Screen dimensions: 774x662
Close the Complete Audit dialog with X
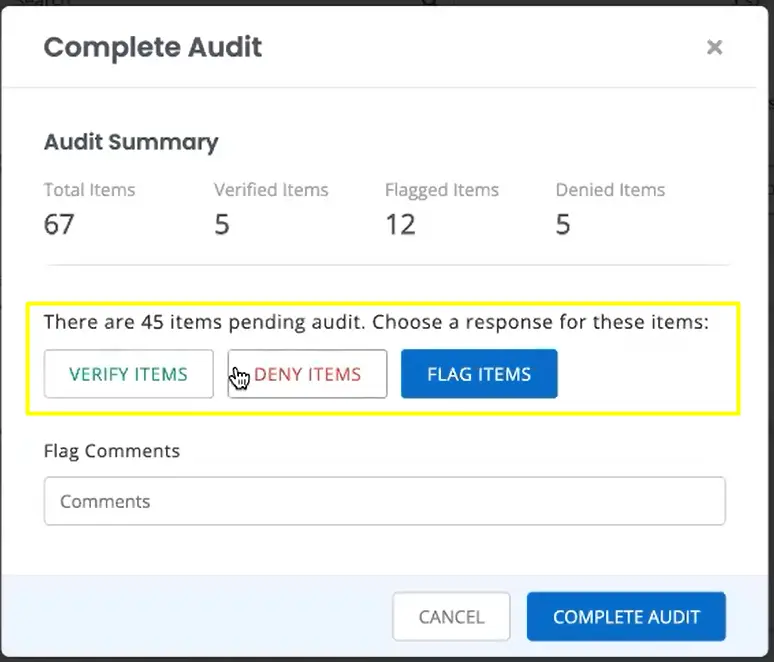tap(714, 47)
